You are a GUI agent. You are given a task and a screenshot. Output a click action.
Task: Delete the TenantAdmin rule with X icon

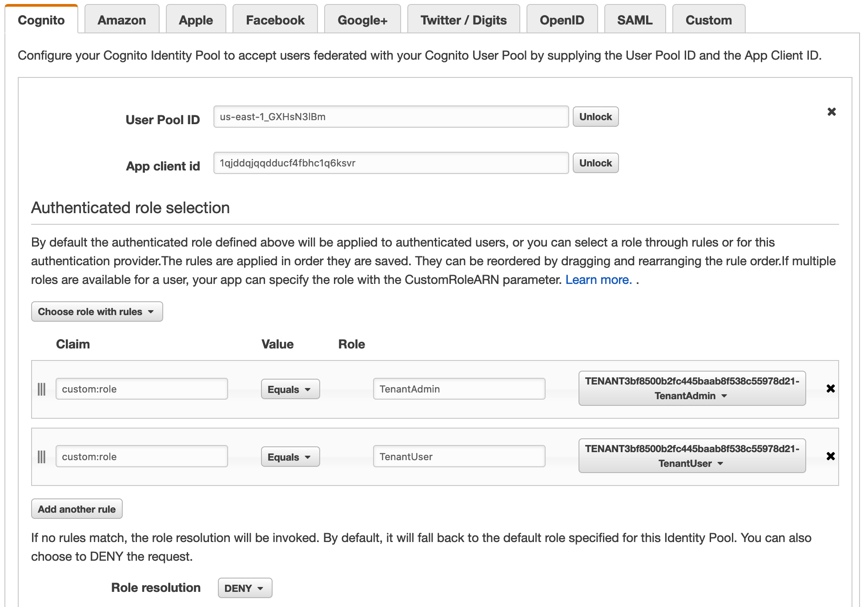pos(830,388)
